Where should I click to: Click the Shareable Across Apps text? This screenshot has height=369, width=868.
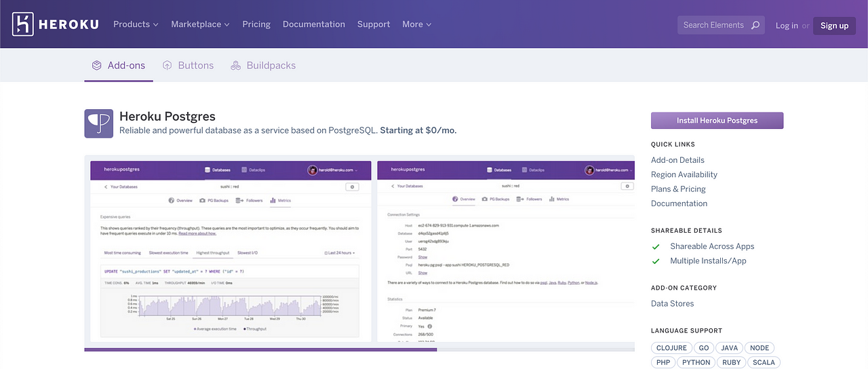712,246
